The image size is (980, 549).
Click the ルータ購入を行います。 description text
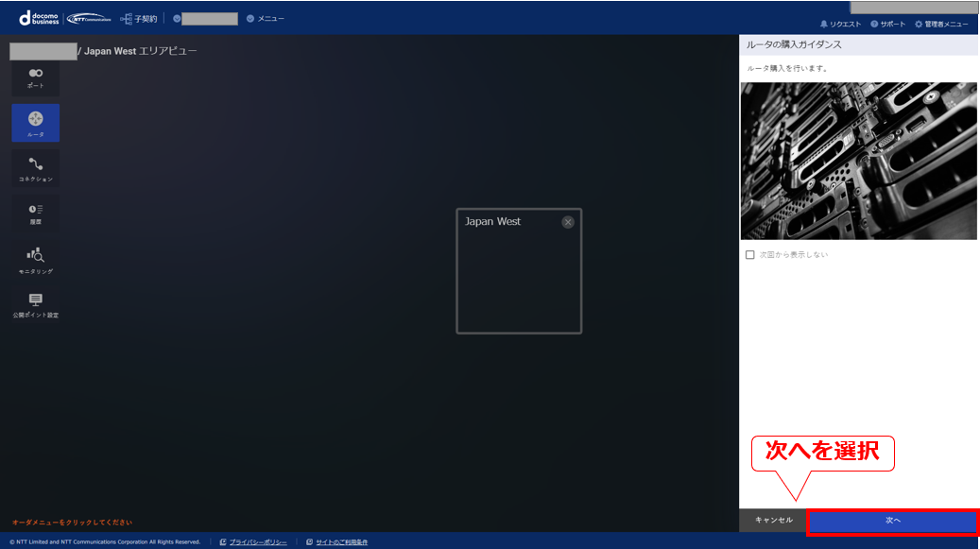(787, 69)
